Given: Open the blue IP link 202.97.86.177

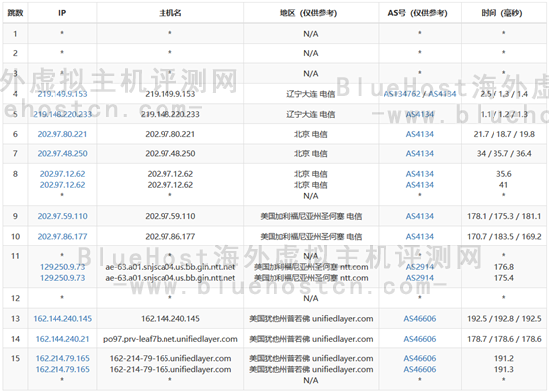Looking at the screenshot, I should (x=62, y=236).
